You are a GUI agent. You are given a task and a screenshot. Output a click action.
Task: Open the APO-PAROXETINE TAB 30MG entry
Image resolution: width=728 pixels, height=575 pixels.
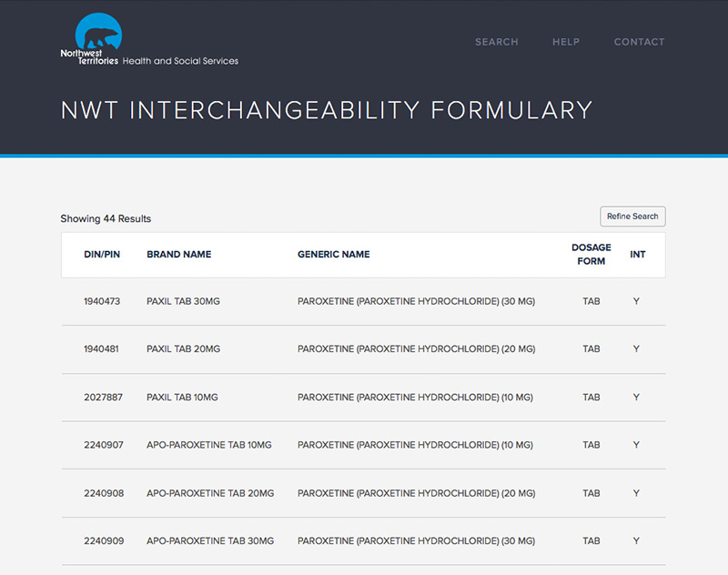[x=209, y=540]
